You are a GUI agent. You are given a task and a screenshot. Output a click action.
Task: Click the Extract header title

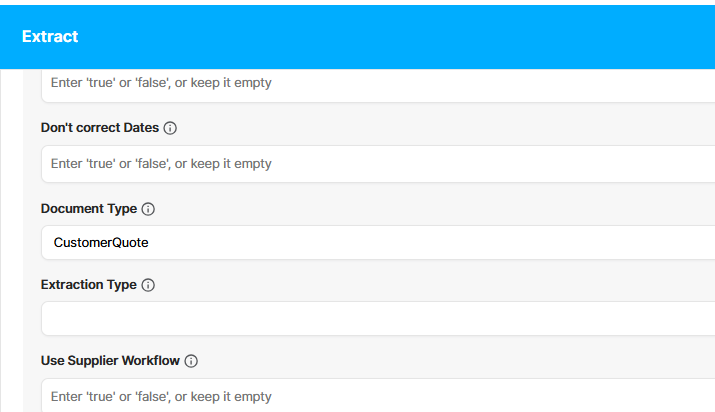pyautogui.click(x=50, y=36)
